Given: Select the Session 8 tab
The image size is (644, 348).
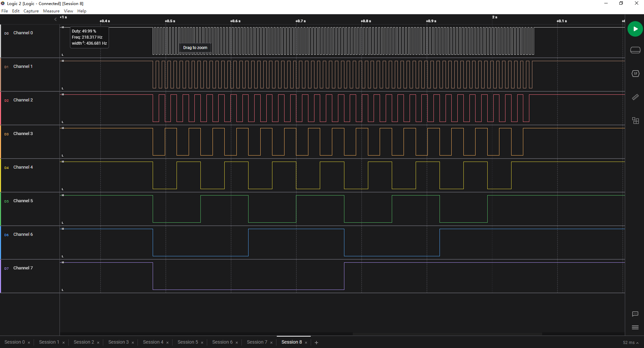Looking at the screenshot, I should click(x=292, y=342).
